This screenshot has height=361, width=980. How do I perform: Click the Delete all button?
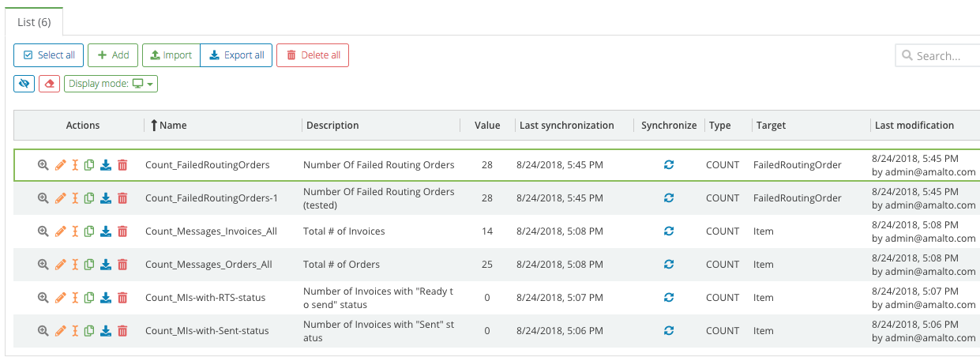coord(313,55)
